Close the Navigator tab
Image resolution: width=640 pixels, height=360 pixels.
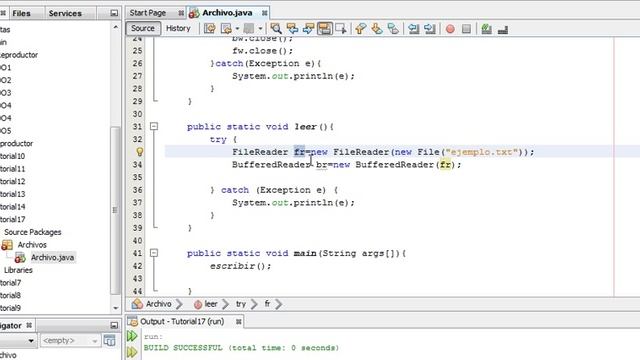click(29, 325)
